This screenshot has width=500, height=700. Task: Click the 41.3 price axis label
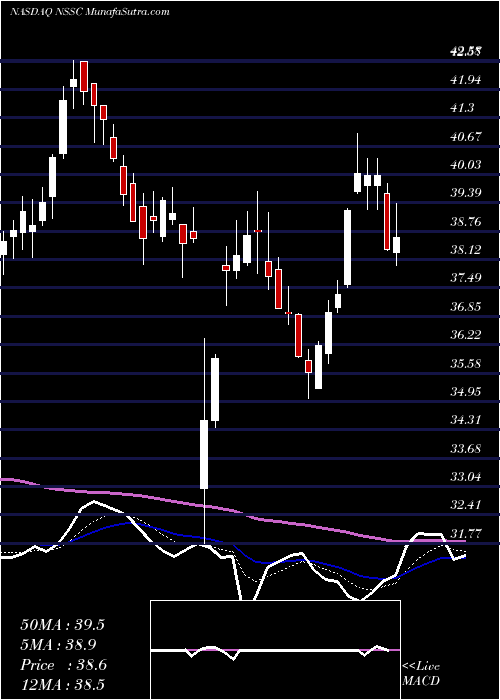462,108
